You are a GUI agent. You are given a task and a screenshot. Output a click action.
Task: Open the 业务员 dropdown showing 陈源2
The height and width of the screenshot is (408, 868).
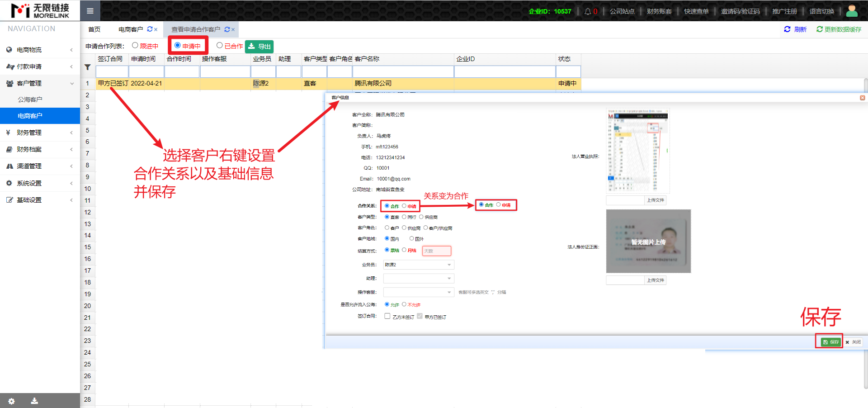[x=419, y=265]
